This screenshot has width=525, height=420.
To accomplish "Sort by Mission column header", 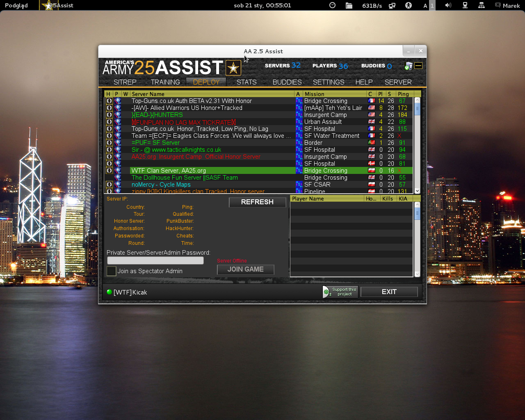I will click(334, 94).
